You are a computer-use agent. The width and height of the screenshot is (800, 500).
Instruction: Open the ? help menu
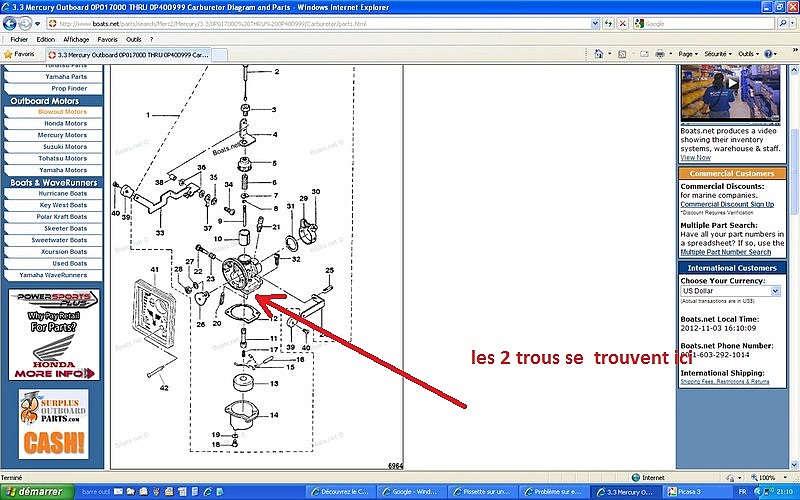(x=151, y=39)
